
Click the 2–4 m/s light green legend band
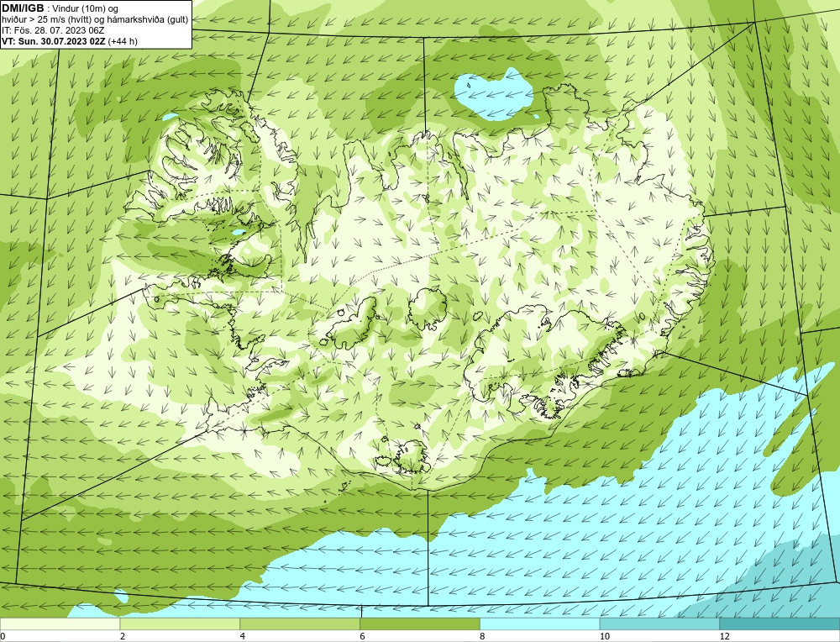coord(180,624)
